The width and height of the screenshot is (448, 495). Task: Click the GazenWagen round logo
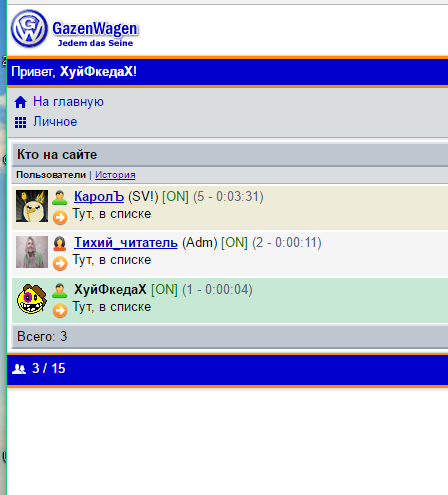click(29, 29)
